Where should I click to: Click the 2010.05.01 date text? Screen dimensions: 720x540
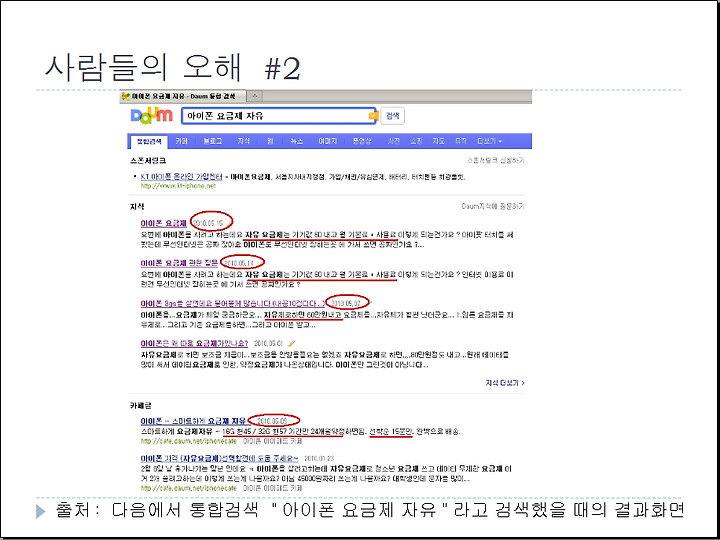click(268, 343)
